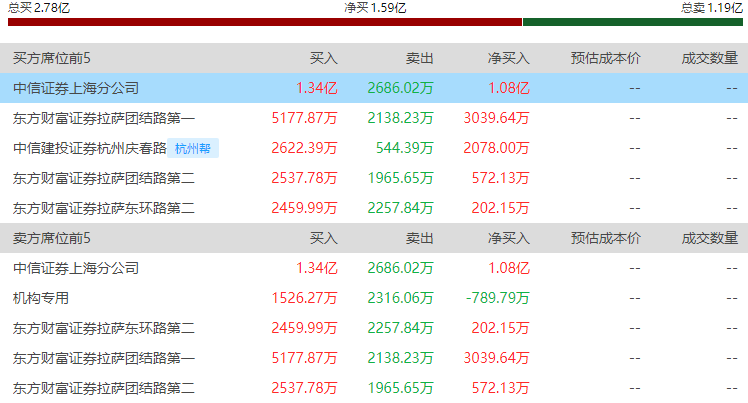Click 卖出 column header in 卖方席位前5 row

(419, 238)
